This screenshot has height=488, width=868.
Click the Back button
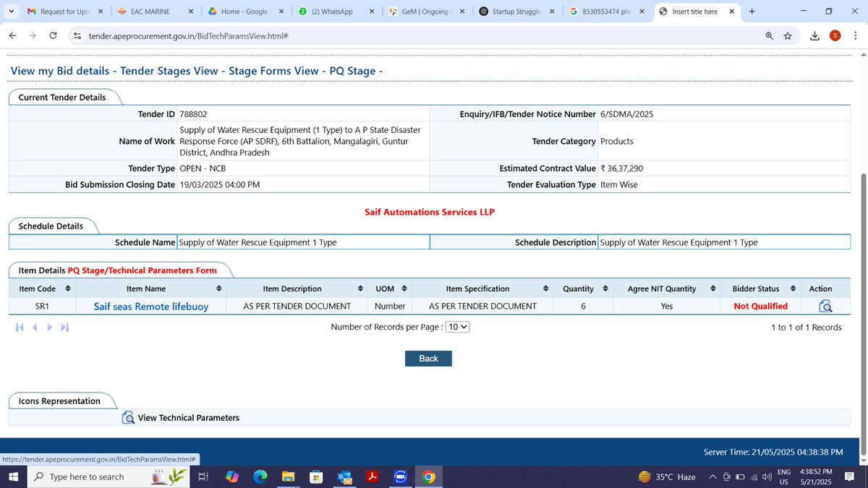(428, 359)
